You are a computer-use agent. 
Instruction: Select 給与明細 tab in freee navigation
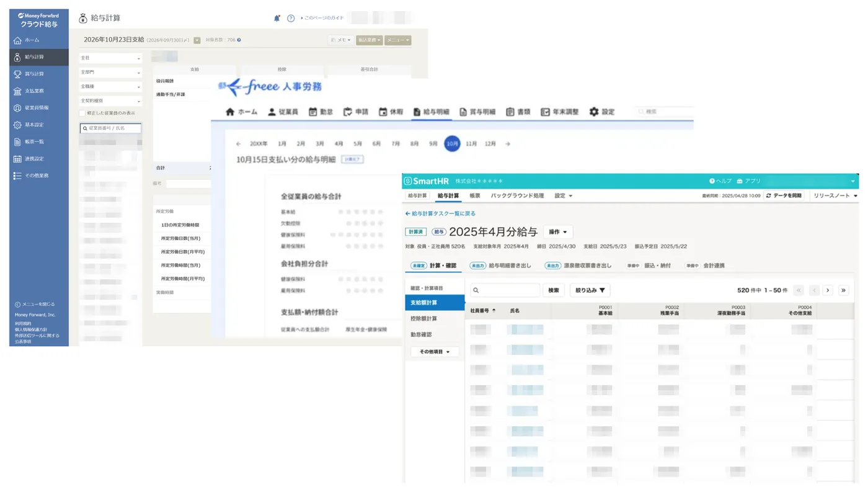pos(432,112)
